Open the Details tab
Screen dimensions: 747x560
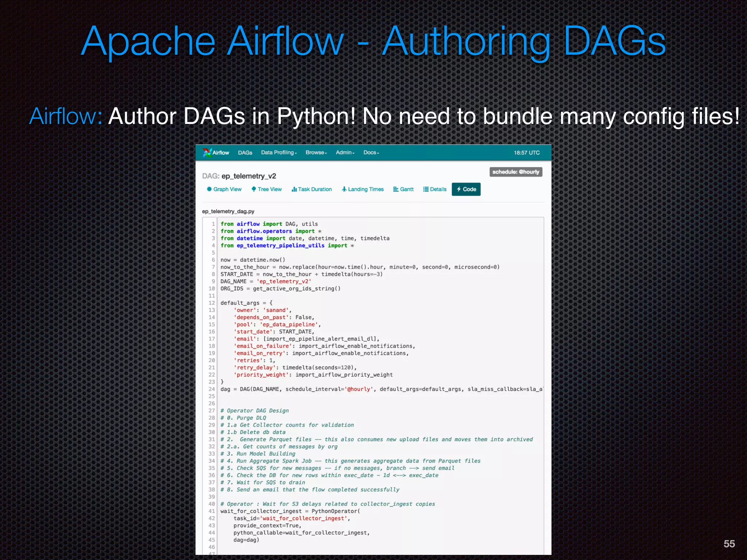point(435,189)
